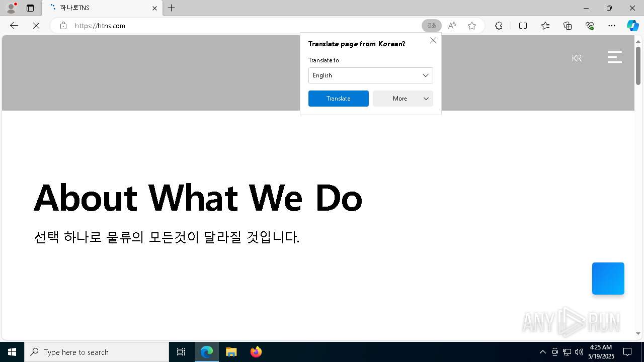Open the volume control tray icon
This screenshot has height=362, width=644.
(x=579, y=352)
